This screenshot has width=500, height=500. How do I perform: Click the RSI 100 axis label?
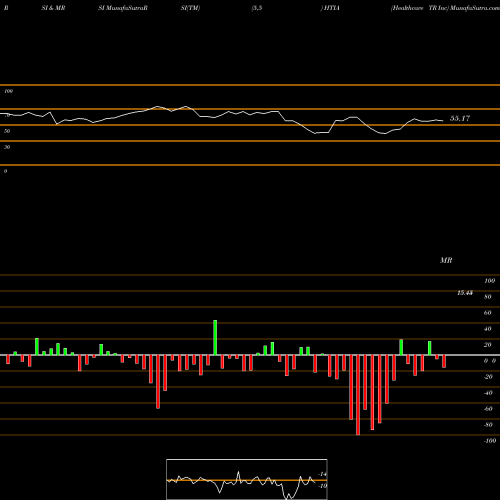9,91
